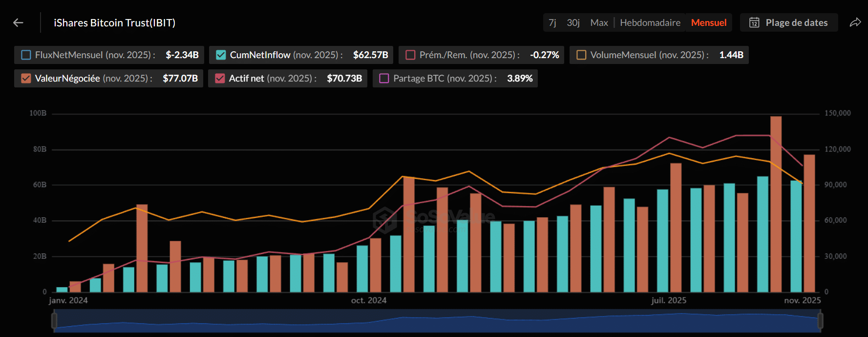Click the calendar icon for date range
Screen dimensions: 868x337
(x=754, y=22)
